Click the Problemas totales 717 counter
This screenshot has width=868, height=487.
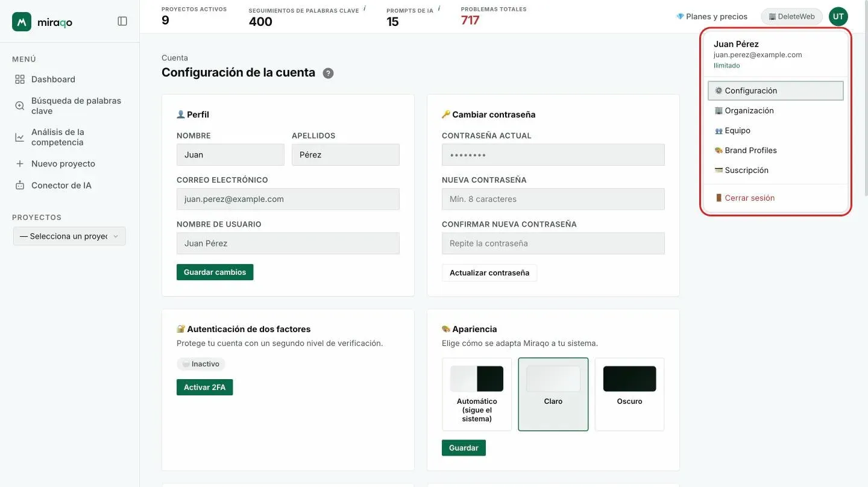point(494,16)
